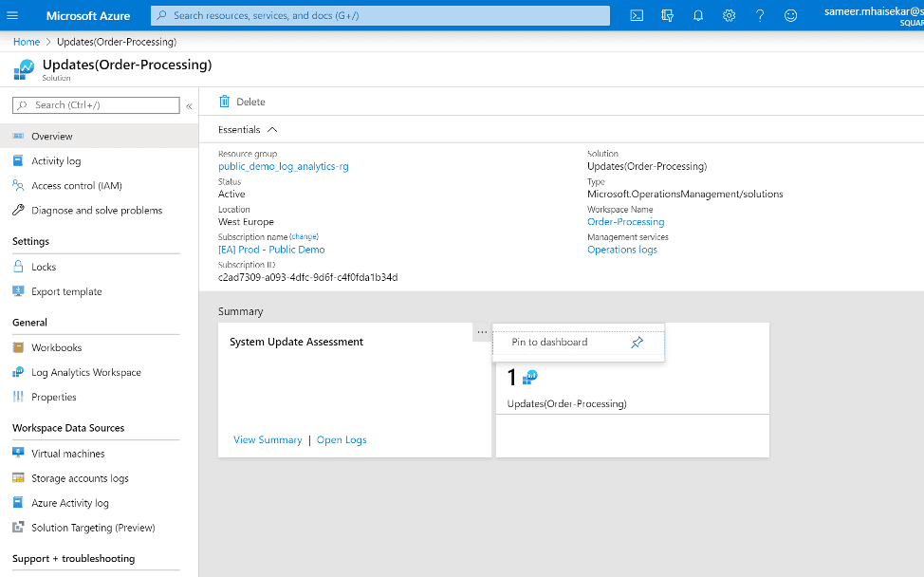Screen dimensions: 924x577
Task: Click the Diagnose wrench icon
Action: (x=18, y=210)
